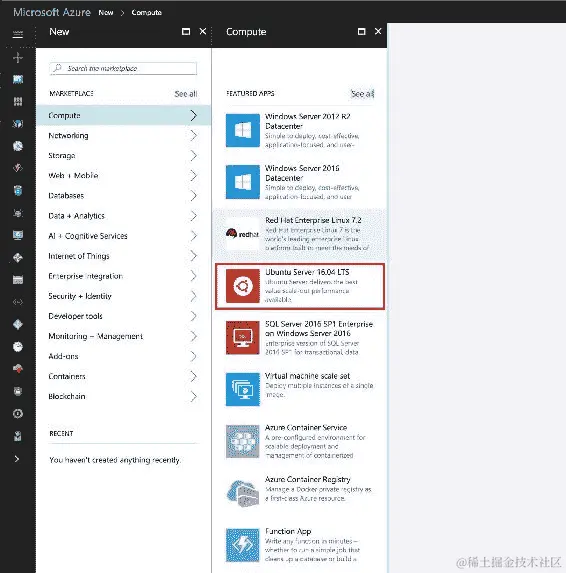Select the Developer tools category
The height and width of the screenshot is (573, 566).
pyautogui.click(x=124, y=316)
